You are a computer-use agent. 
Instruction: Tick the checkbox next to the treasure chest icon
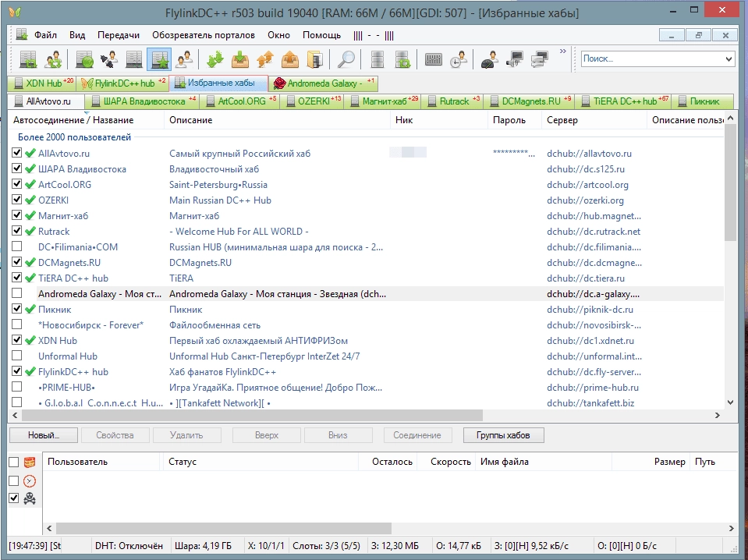tap(14, 463)
